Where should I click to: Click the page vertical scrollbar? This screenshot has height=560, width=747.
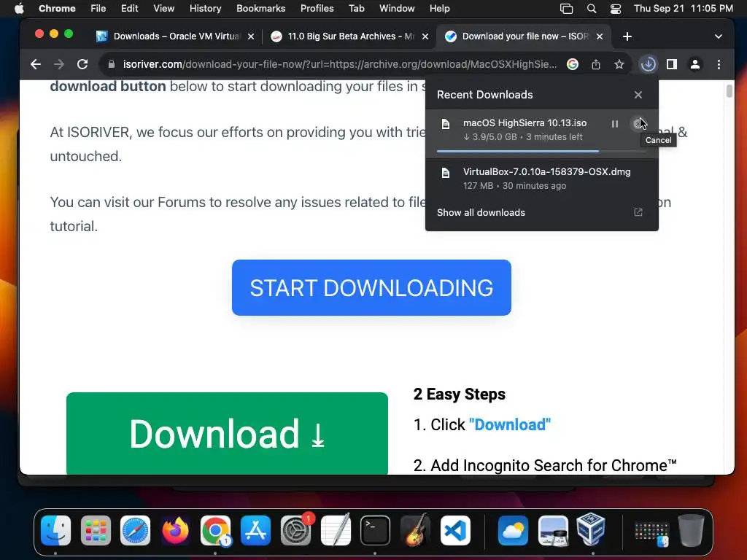point(729,90)
